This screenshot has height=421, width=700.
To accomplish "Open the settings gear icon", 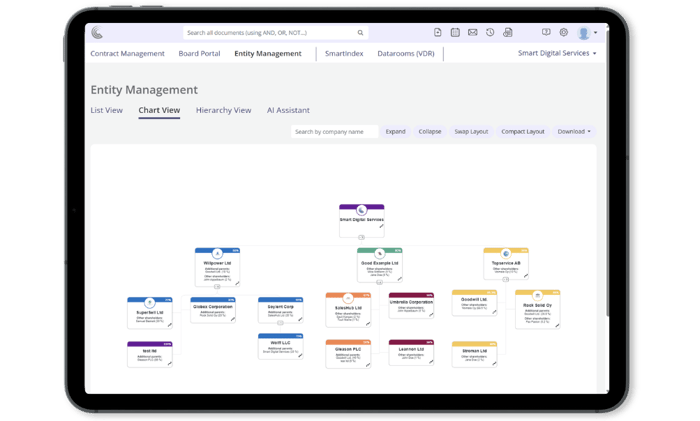I will coord(564,32).
